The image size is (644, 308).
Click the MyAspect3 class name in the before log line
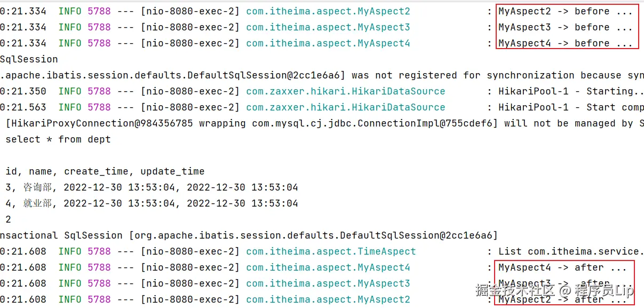pyautogui.click(x=328, y=27)
